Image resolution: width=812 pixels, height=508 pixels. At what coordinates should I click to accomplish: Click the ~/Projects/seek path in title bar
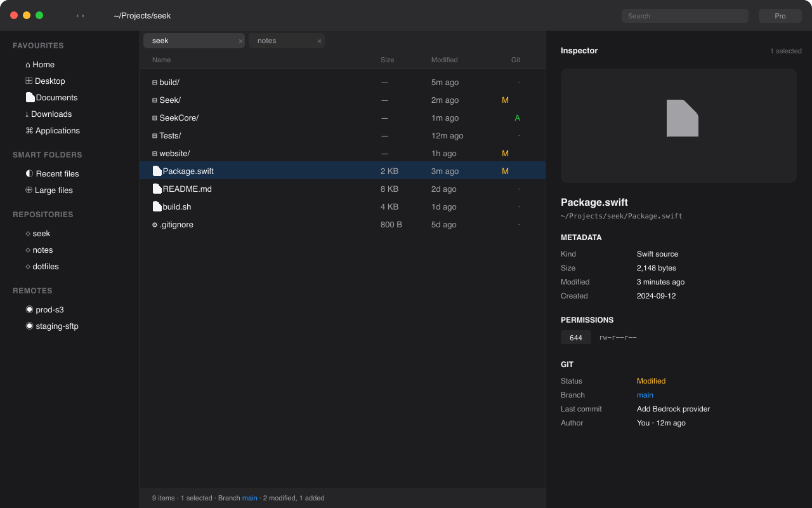click(142, 16)
